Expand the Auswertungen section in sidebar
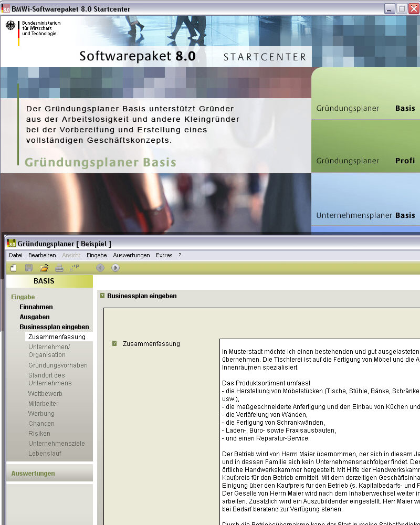 33,474
